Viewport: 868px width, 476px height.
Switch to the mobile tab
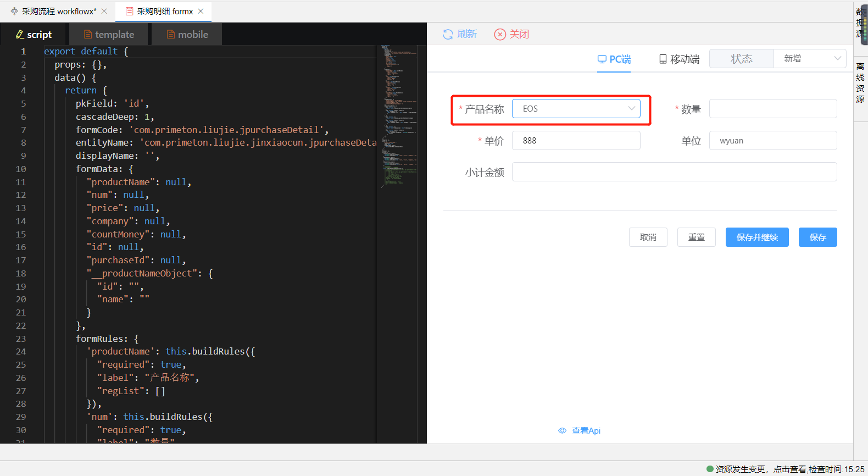(x=187, y=35)
